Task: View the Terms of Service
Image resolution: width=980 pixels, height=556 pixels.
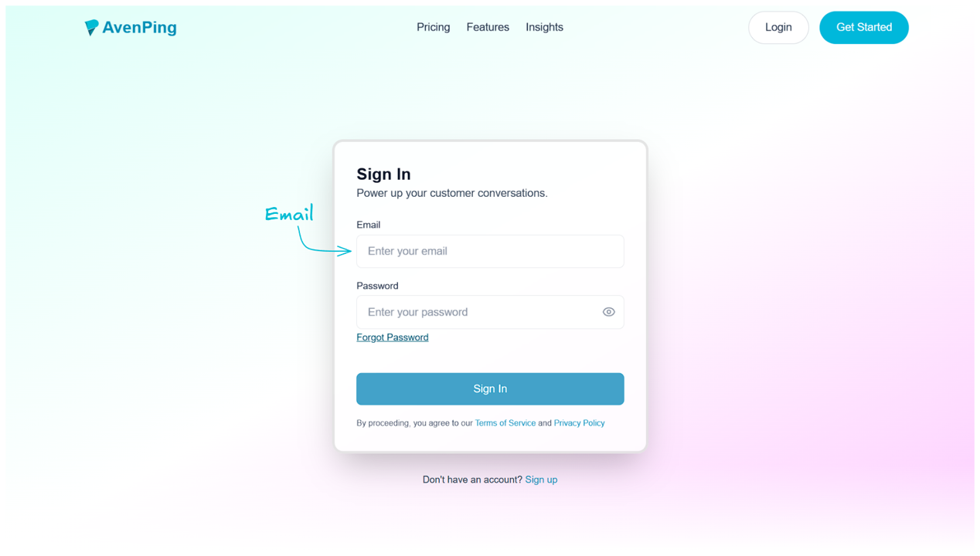Action: [505, 422]
